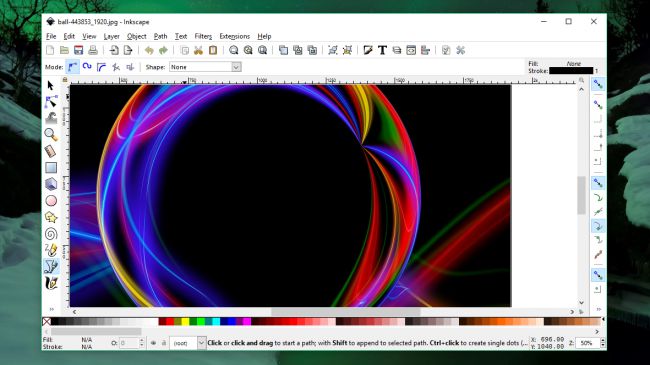The height and width of the screenshot is (365, 650).
Task: Toggle current layer lock icon
Action: pyautogui.click(x=163, y=343)
